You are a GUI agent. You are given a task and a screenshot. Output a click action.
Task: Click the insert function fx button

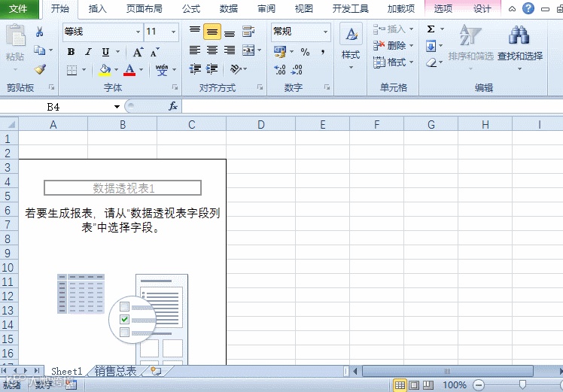pos(173,106)
